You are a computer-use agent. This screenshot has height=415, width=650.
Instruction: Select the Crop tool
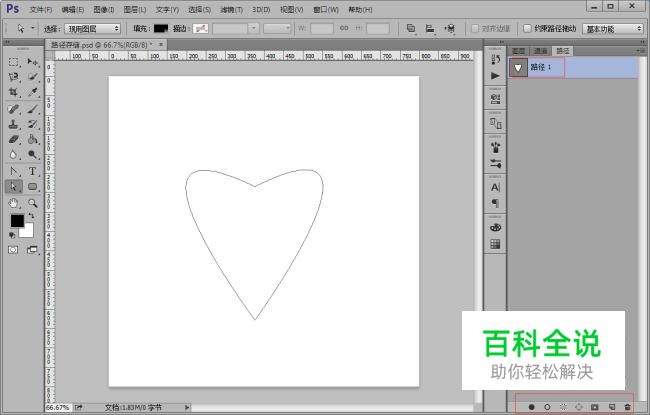pos(13,92)
